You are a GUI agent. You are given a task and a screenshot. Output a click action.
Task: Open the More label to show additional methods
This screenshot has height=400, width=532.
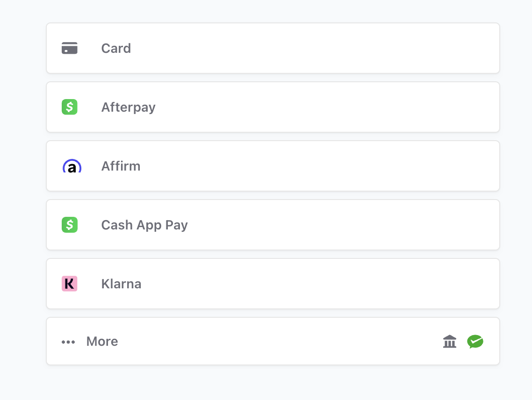102,341
